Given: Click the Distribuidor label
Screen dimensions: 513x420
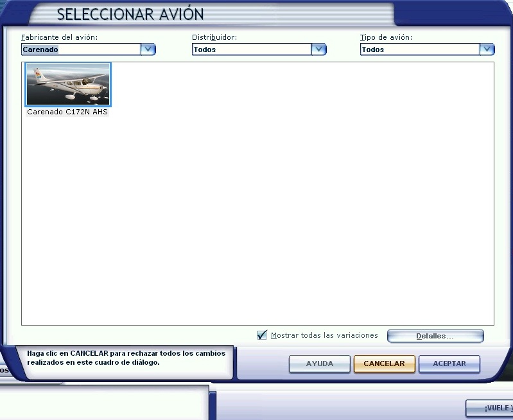Looking at the screenshot, I should (x=214, y=37).
